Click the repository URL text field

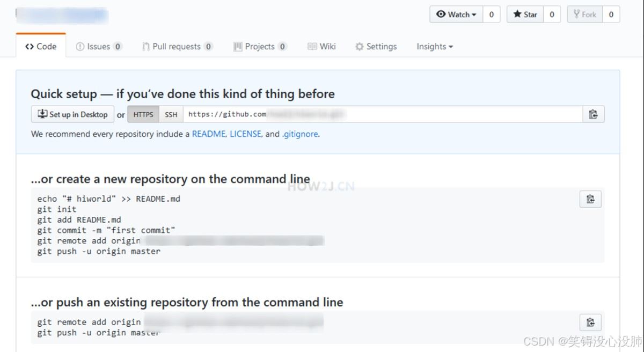(x=383, y=114)
